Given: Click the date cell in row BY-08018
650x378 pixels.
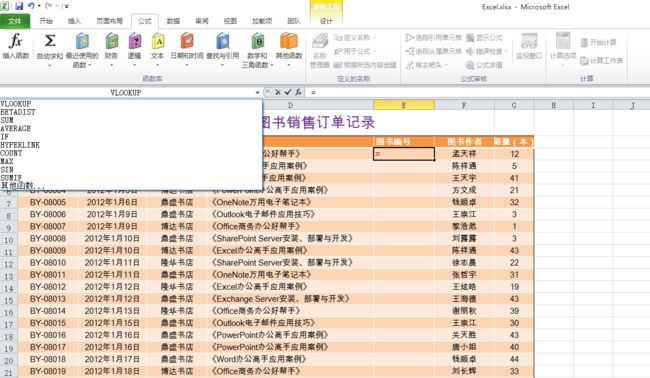Looking at the screenshot, I should 112,359.
